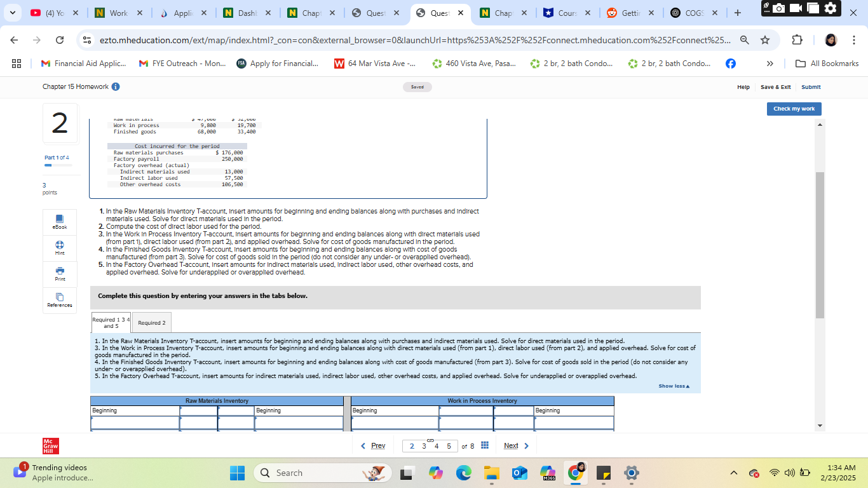Switch to the Reddit 'Getti' tab
The image size is (868, 488).
632,13
